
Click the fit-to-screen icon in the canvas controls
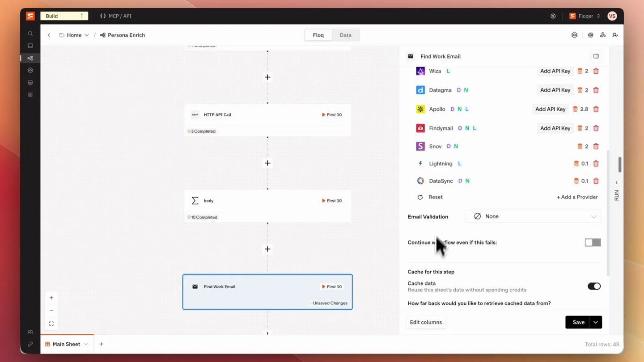coord(51,324)
